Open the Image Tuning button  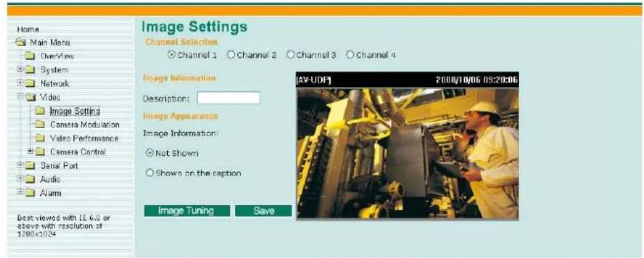[x=187, y=211]
